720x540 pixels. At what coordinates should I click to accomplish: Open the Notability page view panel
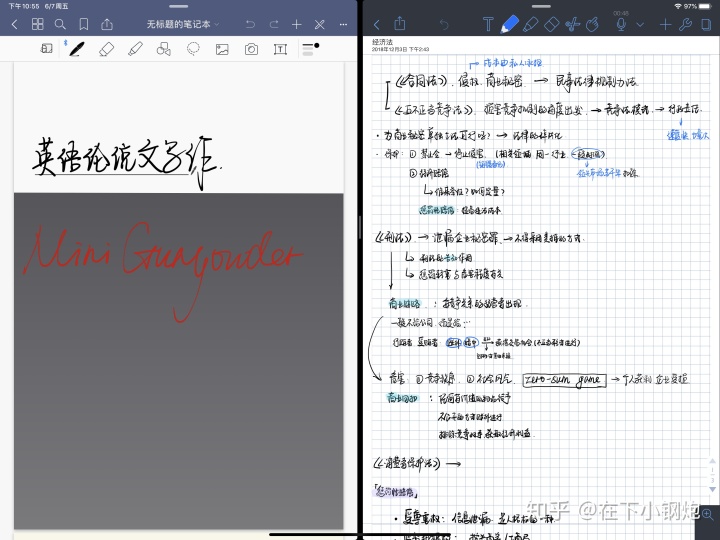(x=706, y=24)
